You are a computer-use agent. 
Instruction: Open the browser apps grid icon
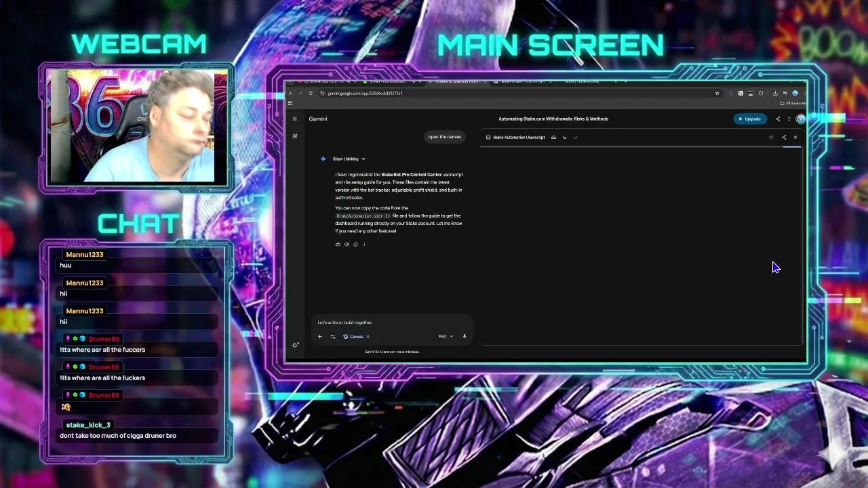(290, 103)
